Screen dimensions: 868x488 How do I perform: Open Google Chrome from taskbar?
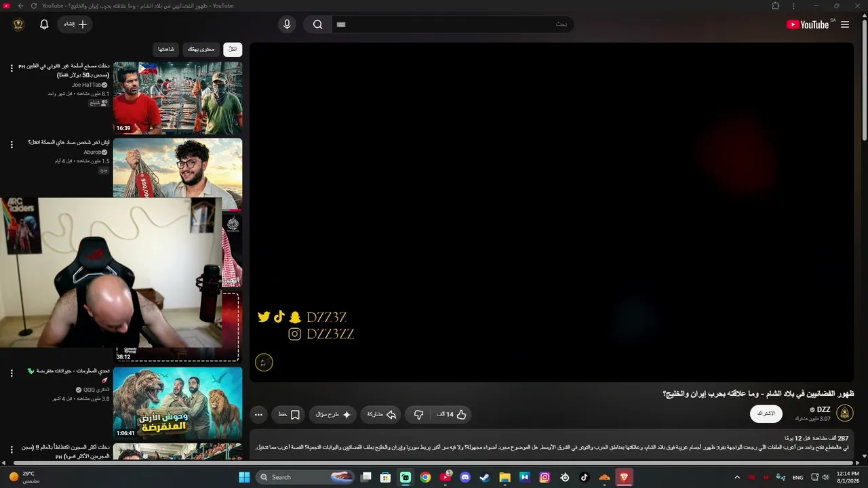(425, 477)
